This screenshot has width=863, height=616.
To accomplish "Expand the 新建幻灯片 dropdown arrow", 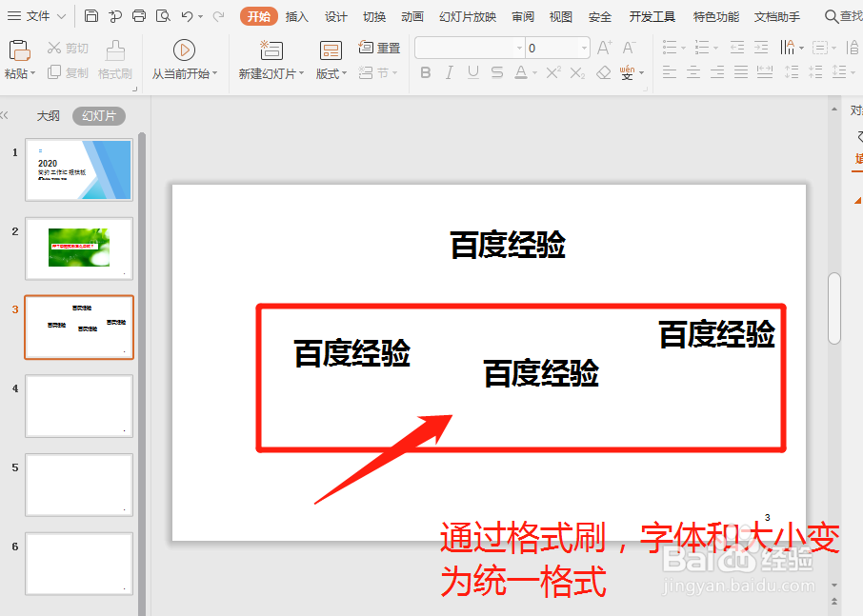I will (301, 73).
